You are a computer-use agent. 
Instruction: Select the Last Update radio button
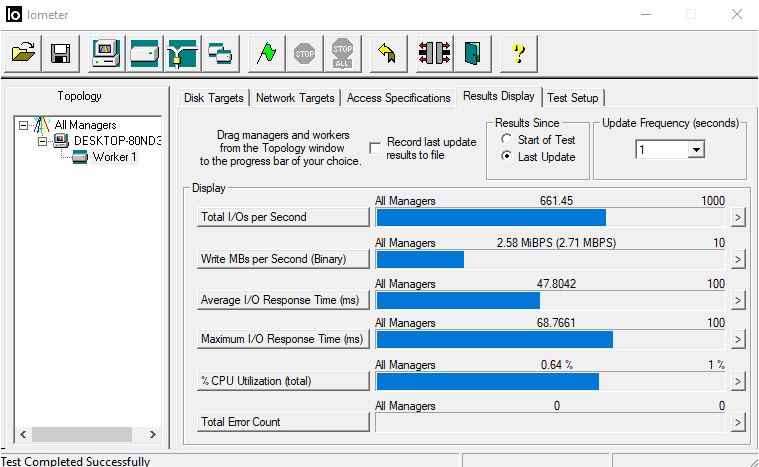[507, 157]
